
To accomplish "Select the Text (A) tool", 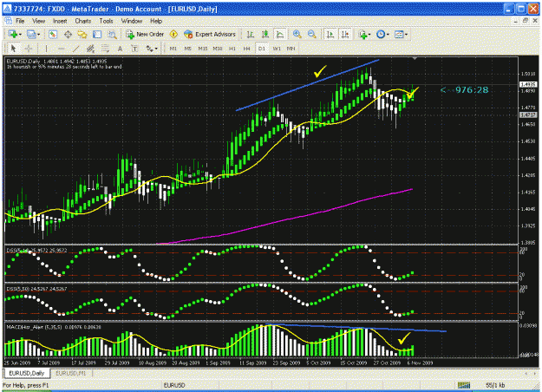I will [x=120, y=49].
